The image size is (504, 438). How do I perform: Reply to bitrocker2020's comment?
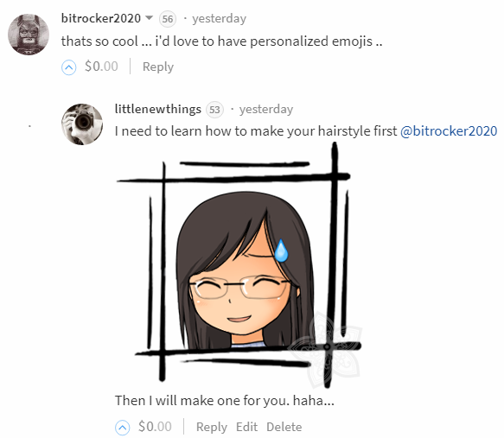click(158, 67)
